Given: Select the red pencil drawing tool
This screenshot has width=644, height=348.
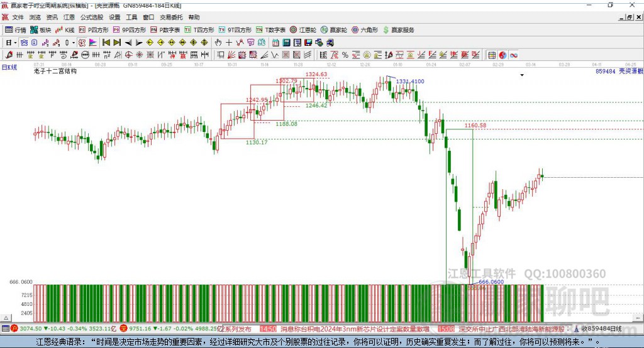Looking at the screenshot, I should point(9,55).
